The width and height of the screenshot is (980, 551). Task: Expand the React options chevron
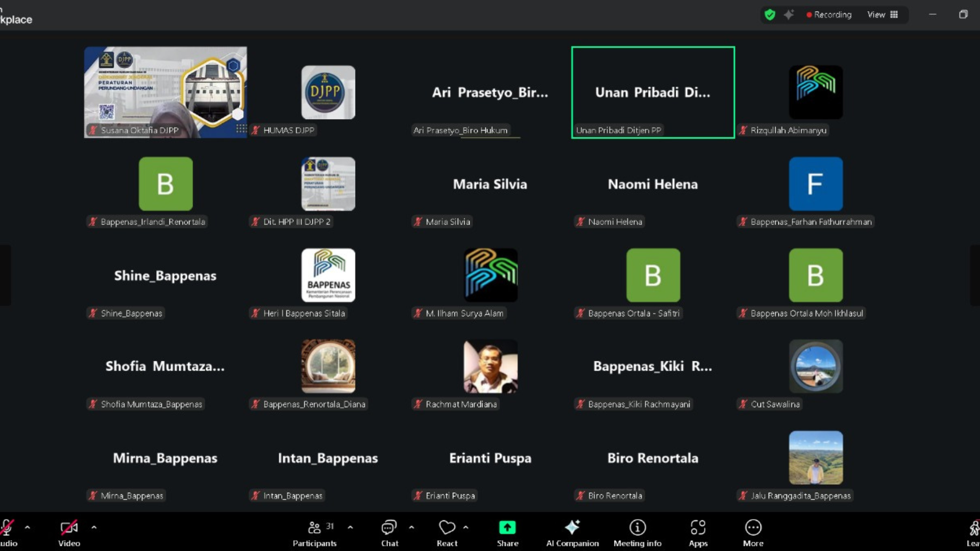pyautogui.click(x=465, y=527)
